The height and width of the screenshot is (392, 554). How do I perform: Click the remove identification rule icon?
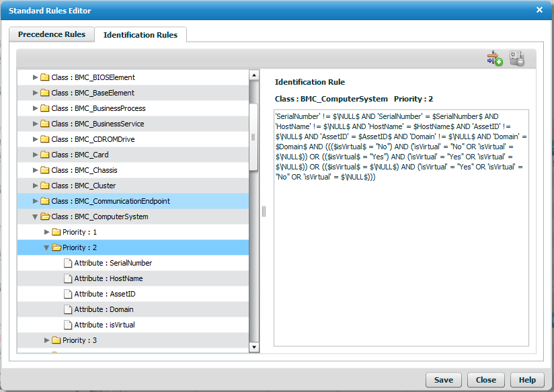(x=517, y=58)
